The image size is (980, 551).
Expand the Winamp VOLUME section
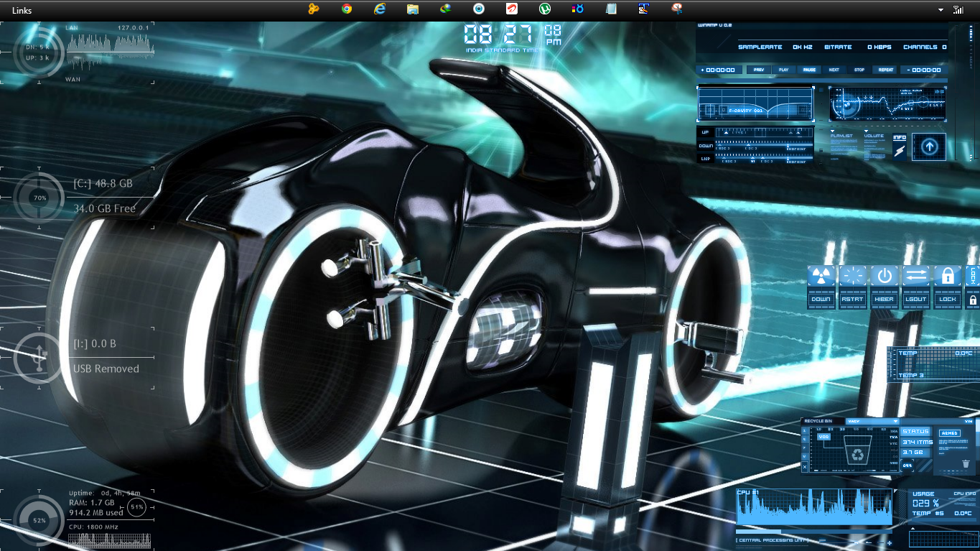click(x=874, y=135)
